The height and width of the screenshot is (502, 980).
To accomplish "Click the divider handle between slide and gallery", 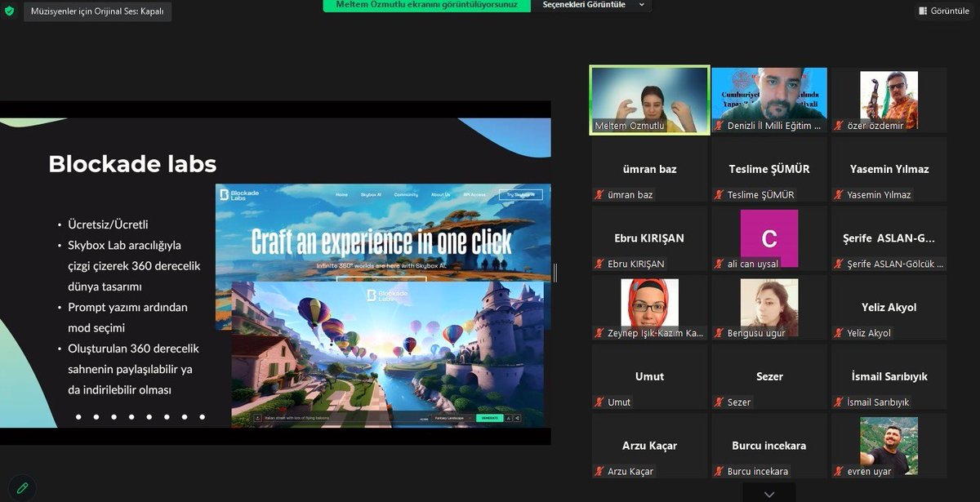I will point(555,273).
